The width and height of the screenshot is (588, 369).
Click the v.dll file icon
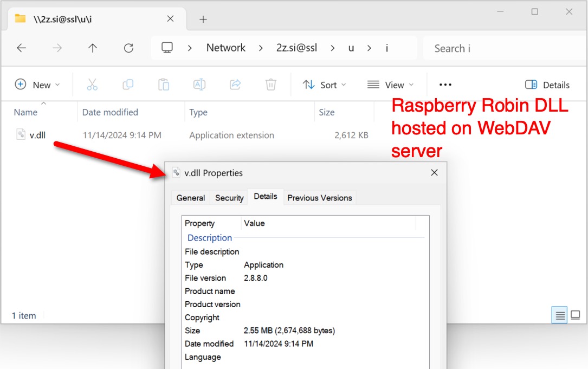click(x=21, y=134)
